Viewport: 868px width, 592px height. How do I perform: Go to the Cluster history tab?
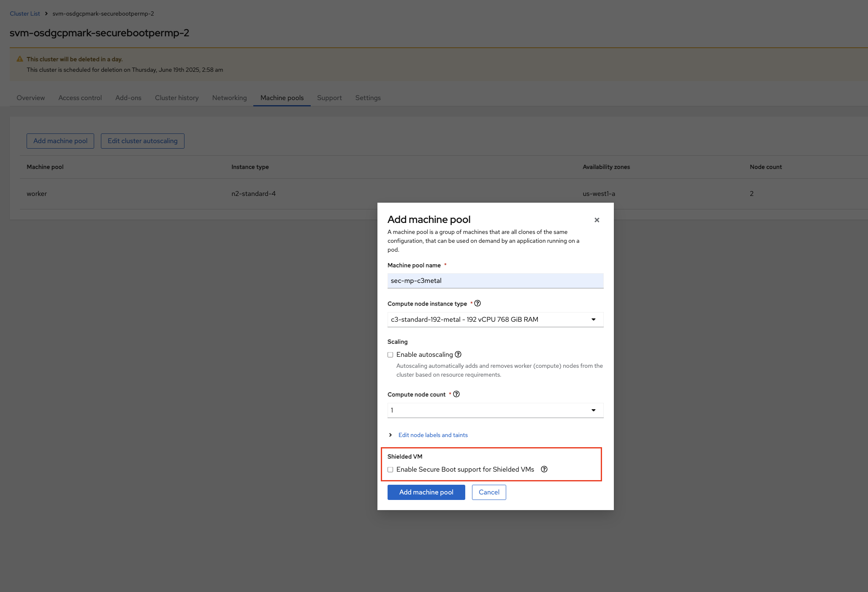coord(176,98)
